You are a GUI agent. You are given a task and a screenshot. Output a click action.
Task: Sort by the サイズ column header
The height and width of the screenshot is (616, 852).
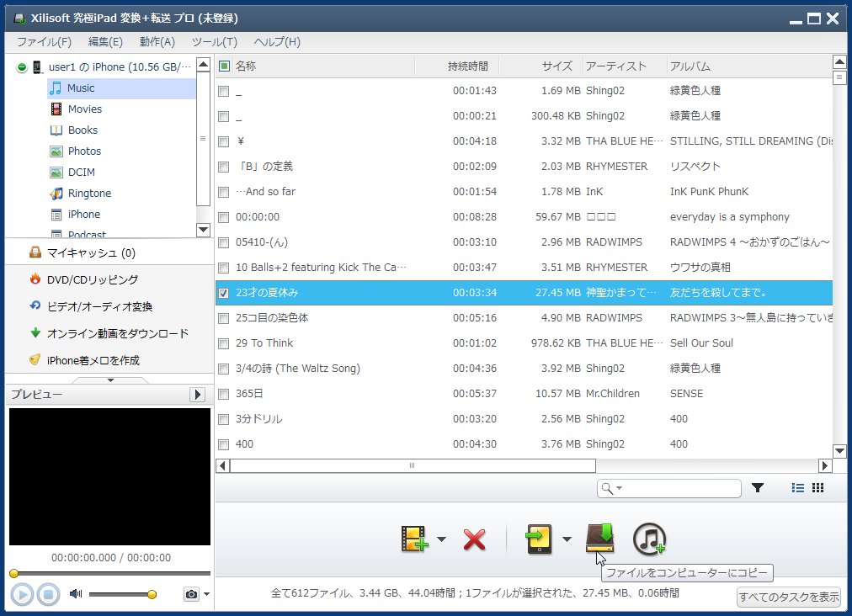540,66
